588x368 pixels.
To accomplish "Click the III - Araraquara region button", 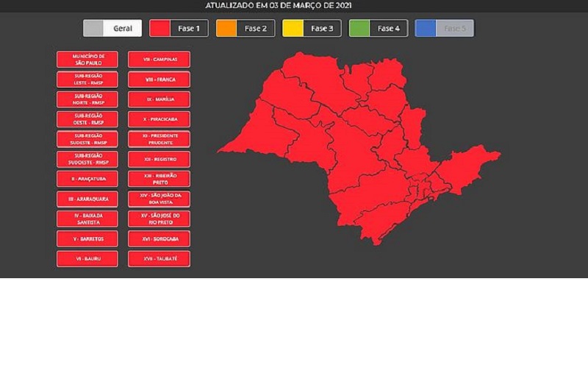I will click(87, 199).
